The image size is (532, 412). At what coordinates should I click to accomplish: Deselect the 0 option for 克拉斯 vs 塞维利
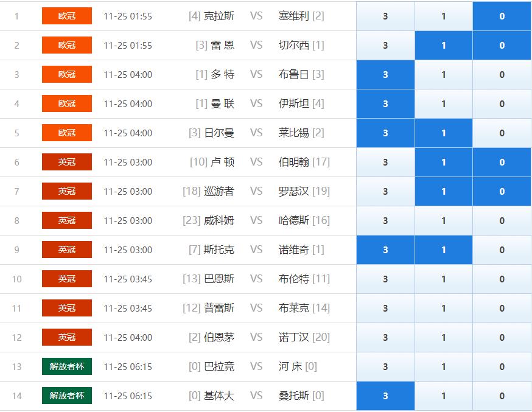point(502,16)
